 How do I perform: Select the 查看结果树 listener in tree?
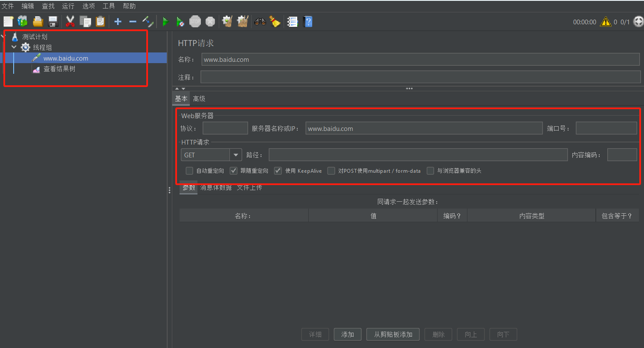point(59,69)
